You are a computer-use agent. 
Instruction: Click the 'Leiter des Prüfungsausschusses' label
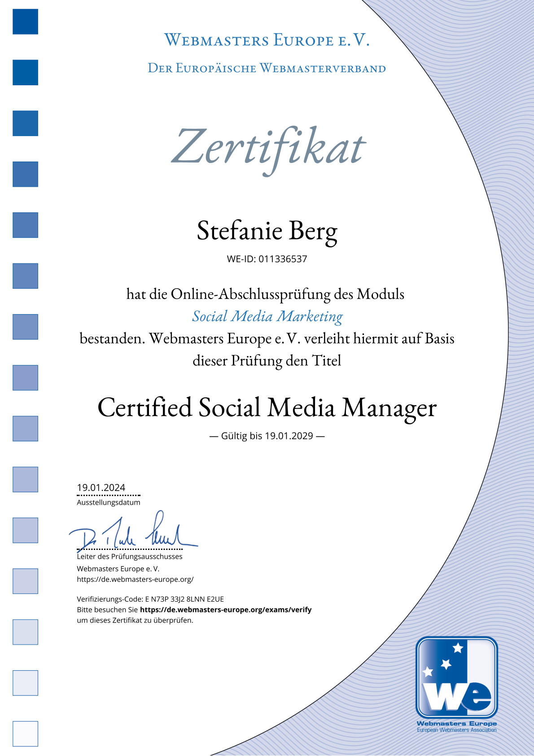(130, 556)
